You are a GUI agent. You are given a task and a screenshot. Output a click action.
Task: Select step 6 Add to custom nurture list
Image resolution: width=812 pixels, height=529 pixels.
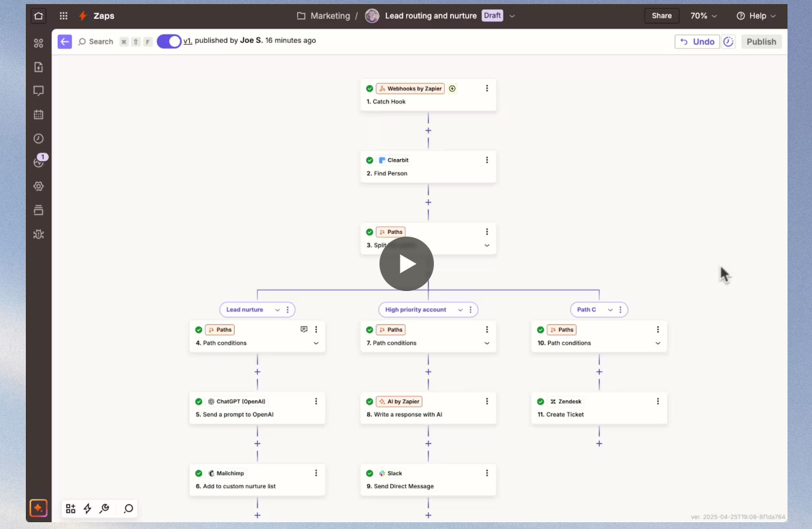[x=257, y=480]
